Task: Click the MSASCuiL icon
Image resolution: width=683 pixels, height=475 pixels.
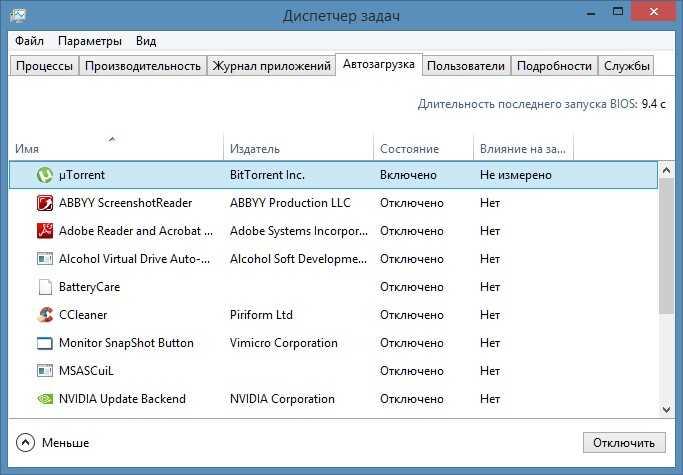Action: (44, 371)
